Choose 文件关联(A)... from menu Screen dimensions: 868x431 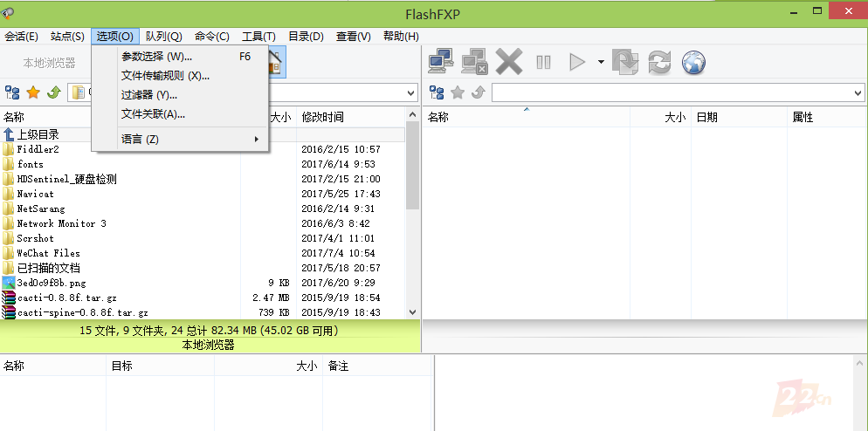coord(181,114)
